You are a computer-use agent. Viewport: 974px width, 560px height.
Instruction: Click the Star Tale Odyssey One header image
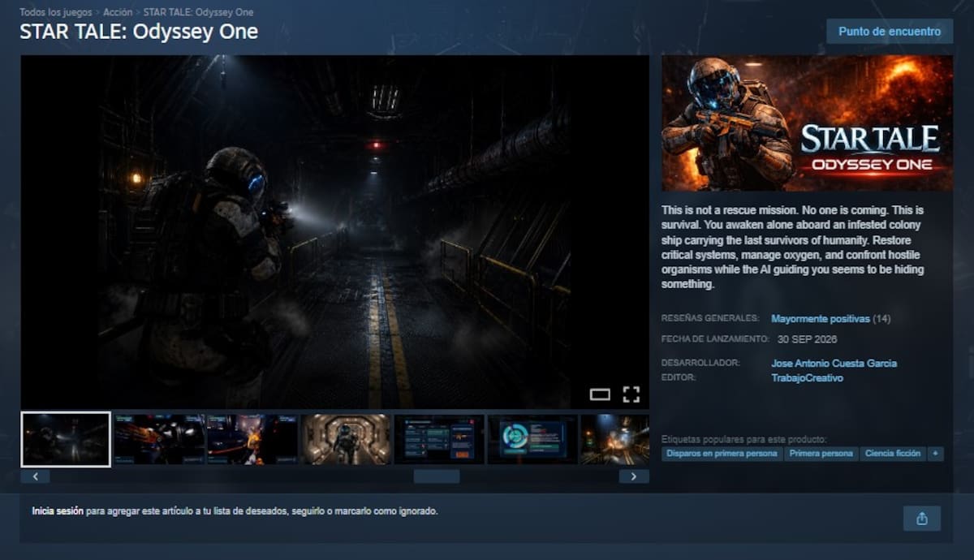[x=808, y=123]
